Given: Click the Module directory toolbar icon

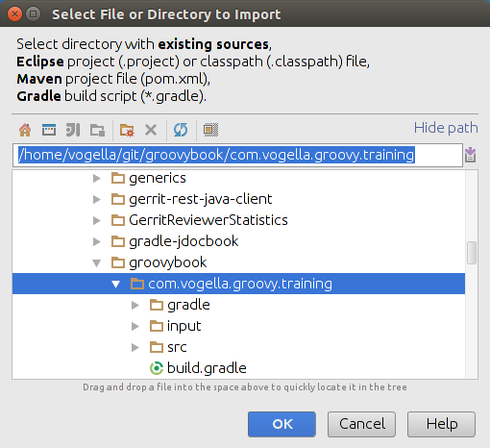Looking at the screenshot, I should pos(97,130).
